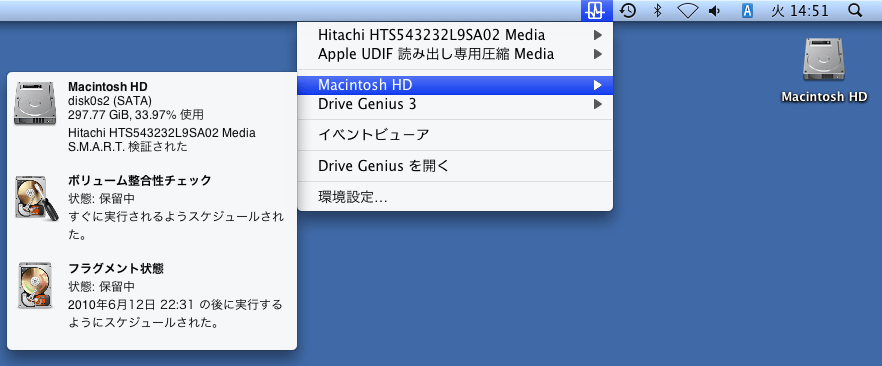
Task: Click the Spotlight magnifier icon
Action: (x=854, y=10)
